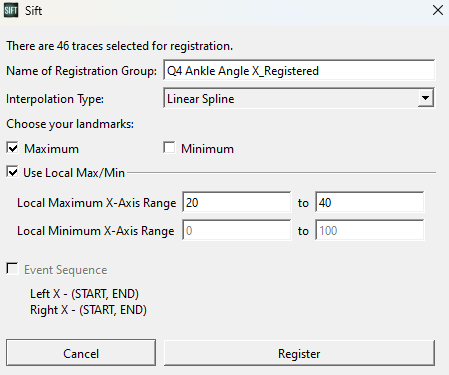Click the Name of Registration Group text field
Screen dimensions: 449x375
[299, 70]
